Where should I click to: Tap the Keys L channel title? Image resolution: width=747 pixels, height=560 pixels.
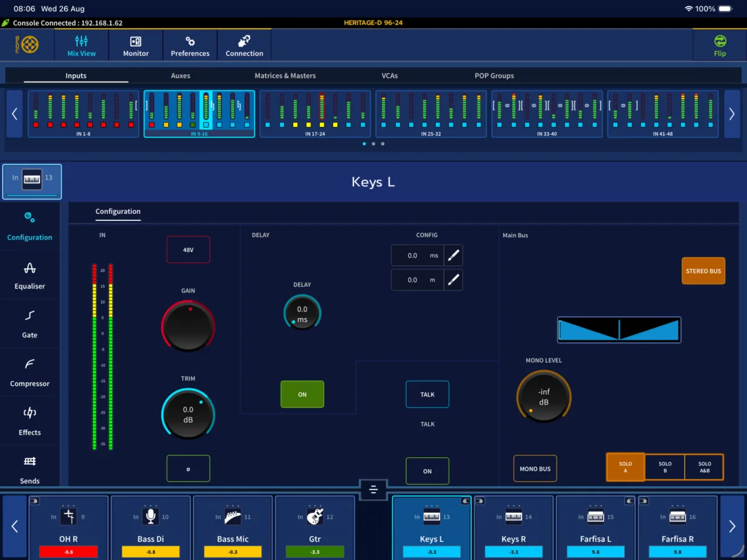pyautogui.click(x=373, y=182)
